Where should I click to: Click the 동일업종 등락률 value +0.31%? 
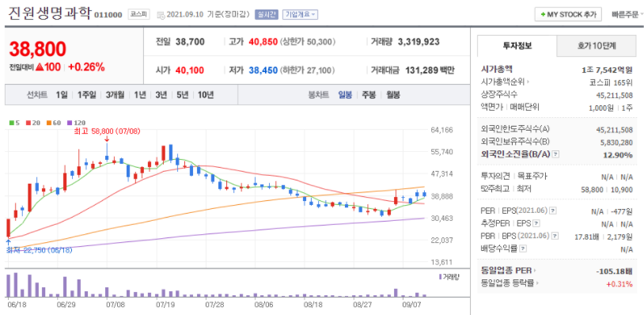point(619,283)
